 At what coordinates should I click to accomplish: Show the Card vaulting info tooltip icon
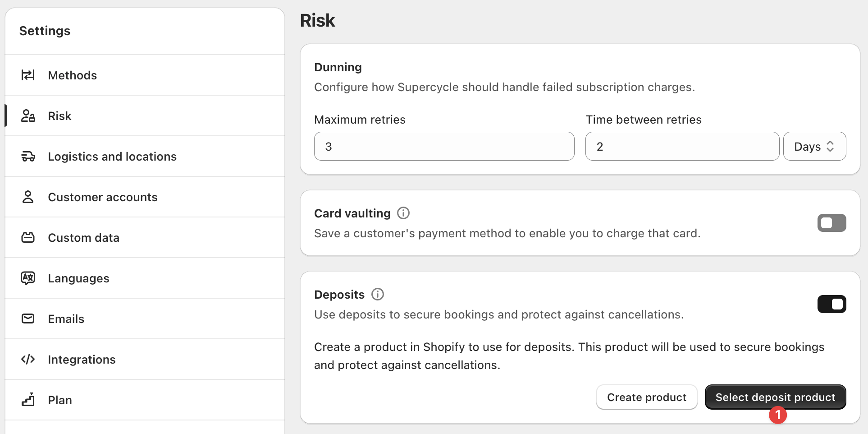(x=403, y=213)
